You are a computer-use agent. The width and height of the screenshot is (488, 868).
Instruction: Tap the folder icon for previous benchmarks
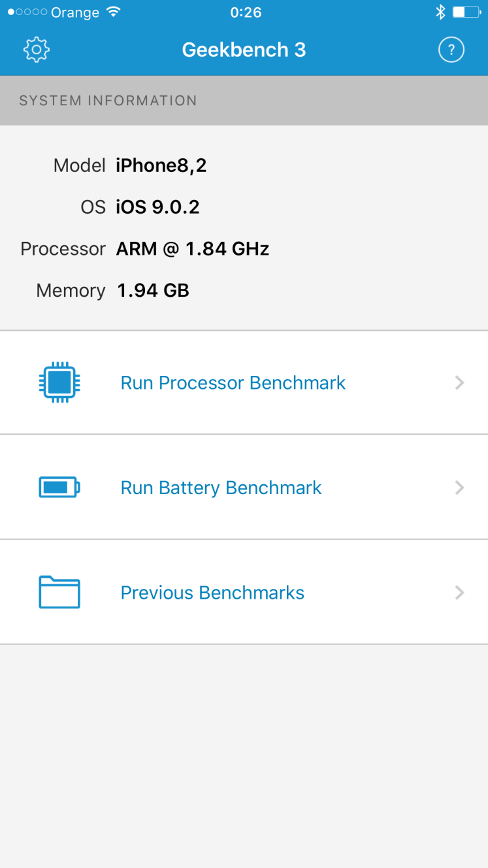[x=59, y=592]
